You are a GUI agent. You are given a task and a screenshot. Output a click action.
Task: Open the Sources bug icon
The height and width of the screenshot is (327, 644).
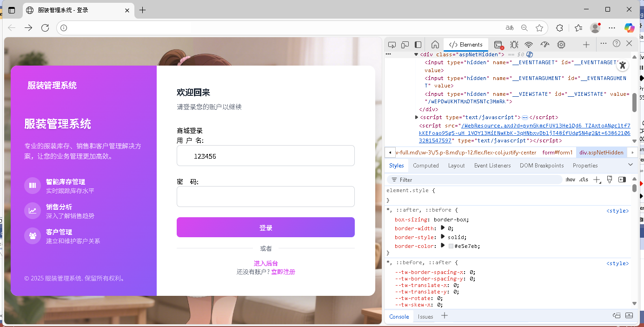(x=514, y=45)
